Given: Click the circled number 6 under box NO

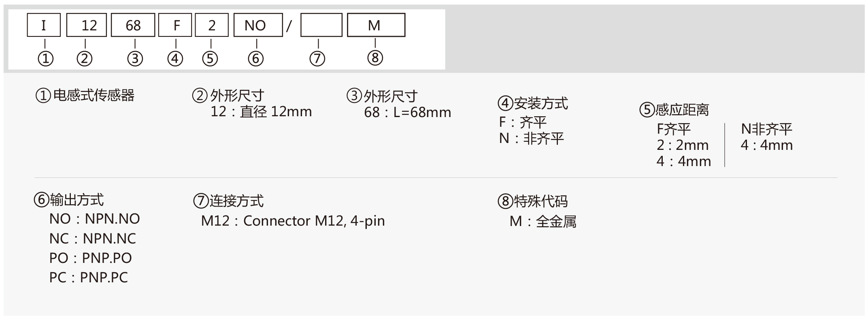Looking at the screenshot, I should point(256,59).
